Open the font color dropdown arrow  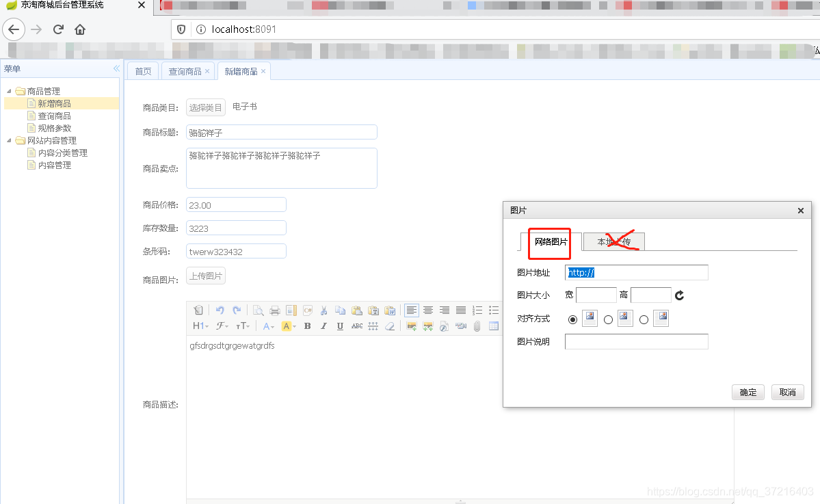coord(271,326)
